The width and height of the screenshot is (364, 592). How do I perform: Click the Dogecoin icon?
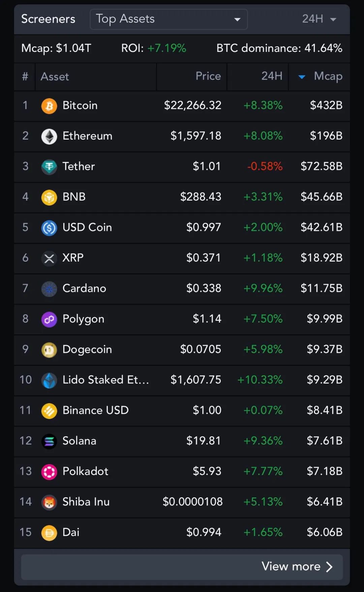coord(49,350)
